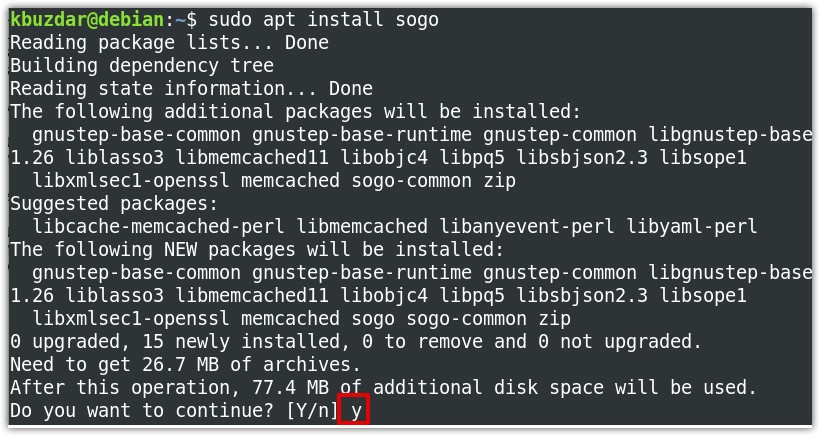Viewport: 820px width, 436px height.
Task: Click the "Building dependency tree" line
Action: pyautogui.click(x=141, y=65)
